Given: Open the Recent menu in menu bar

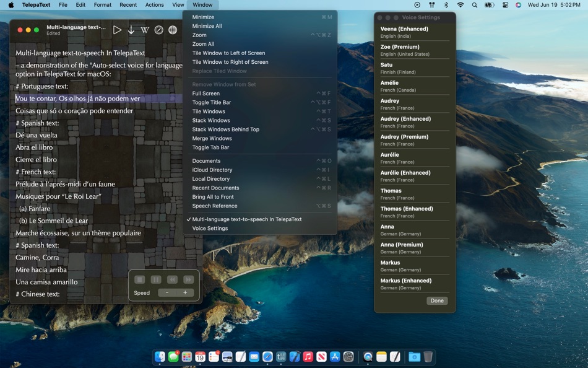Looking at the screenshot, I should (x=128, y=5).
